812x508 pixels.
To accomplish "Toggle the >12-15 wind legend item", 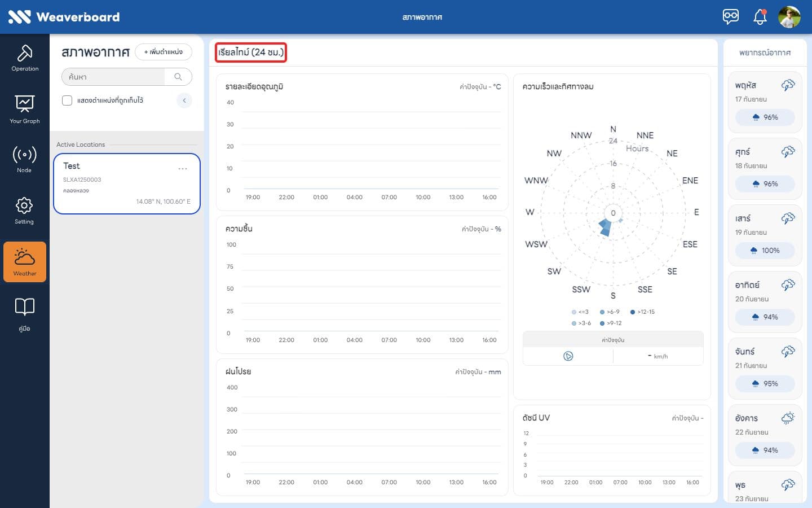I will (642, 312).
